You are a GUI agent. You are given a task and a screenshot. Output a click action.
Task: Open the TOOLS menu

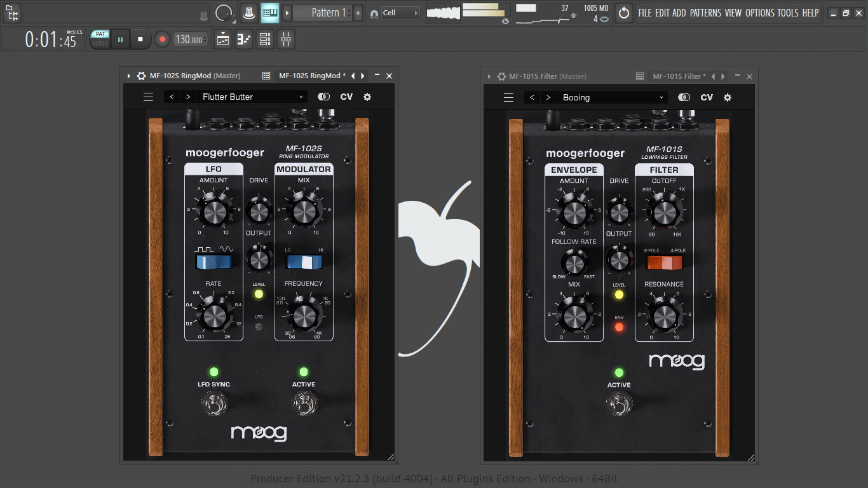pyautogui.click(x=789, y=13)
